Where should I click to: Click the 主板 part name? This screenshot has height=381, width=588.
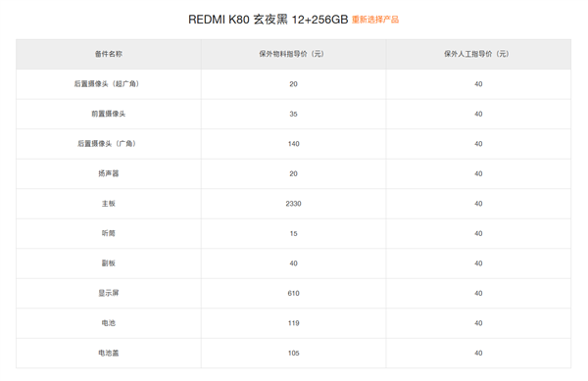109,204
